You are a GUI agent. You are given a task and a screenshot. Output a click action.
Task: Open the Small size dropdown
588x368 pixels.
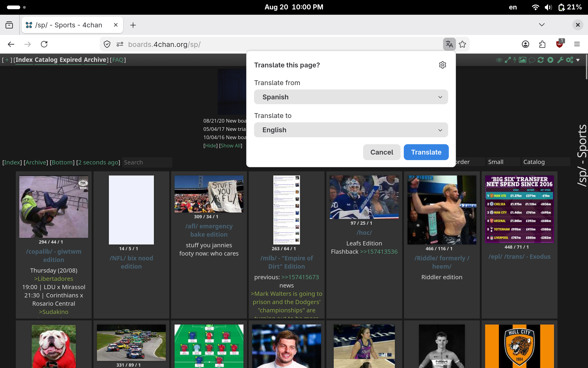click(x=503, y=162)
